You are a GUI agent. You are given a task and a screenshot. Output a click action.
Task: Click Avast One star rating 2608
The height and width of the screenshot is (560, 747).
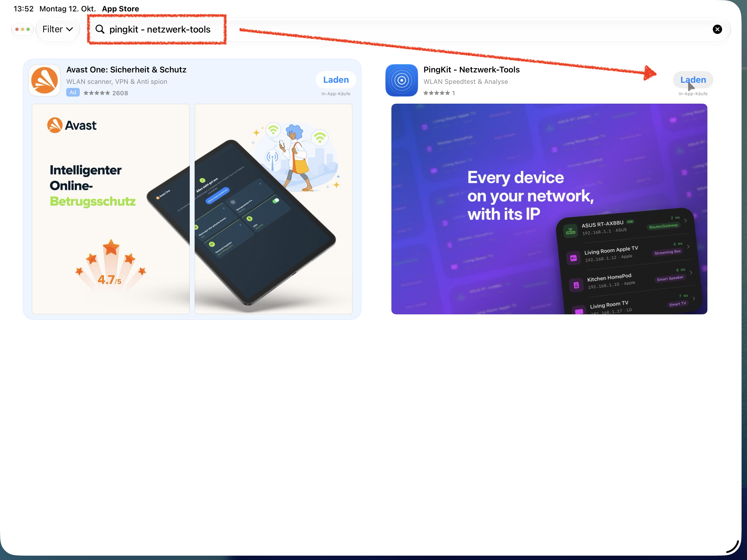(x=106, y=93)
